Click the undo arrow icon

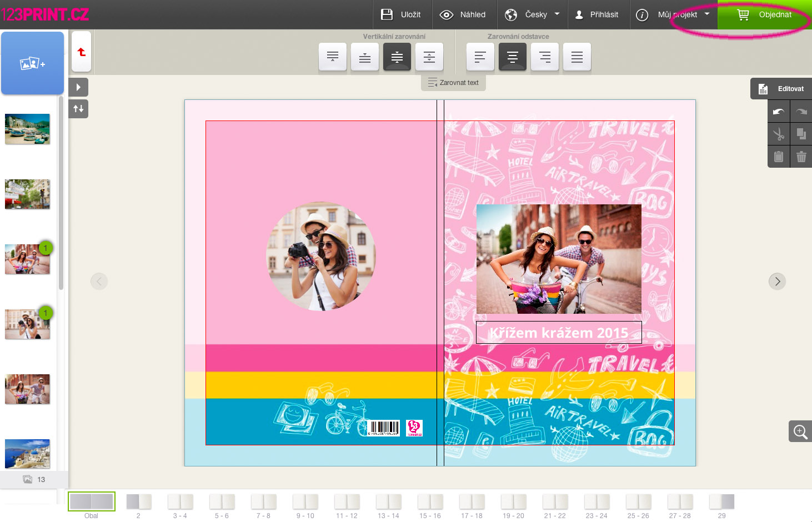point(779,112)
